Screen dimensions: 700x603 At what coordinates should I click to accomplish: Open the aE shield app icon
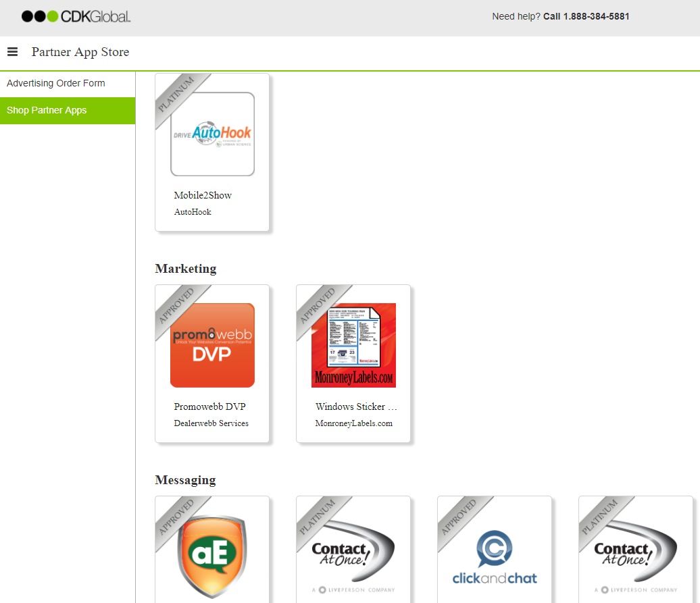pyautogui.click(x=212, y=556)
